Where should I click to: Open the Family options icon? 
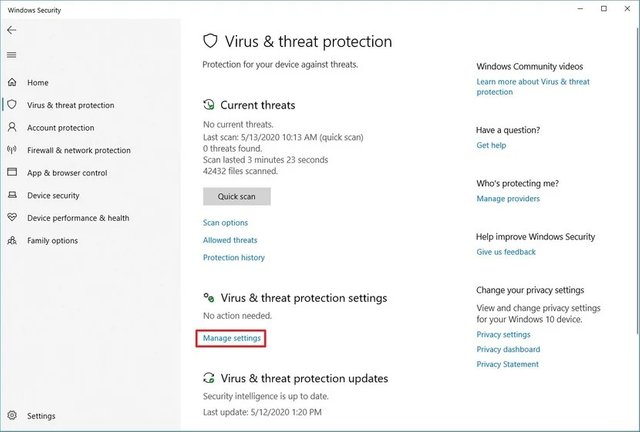pyautogui.click(x=12, y=241)
